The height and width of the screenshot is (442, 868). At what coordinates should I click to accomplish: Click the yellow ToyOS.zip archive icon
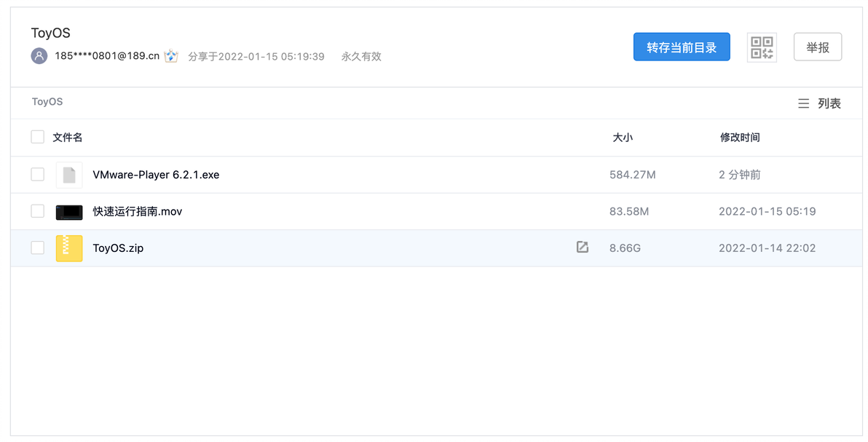click(69, 248)
